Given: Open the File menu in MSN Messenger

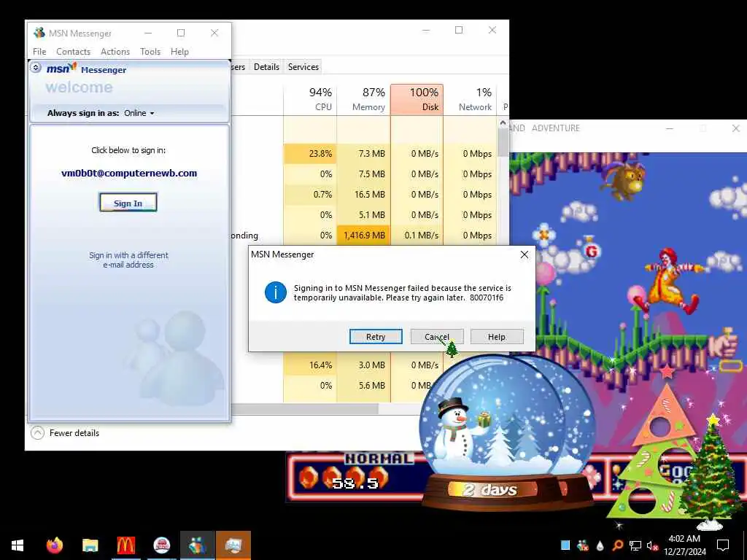Looking at the screenshot, I should [x=39, y=52].
